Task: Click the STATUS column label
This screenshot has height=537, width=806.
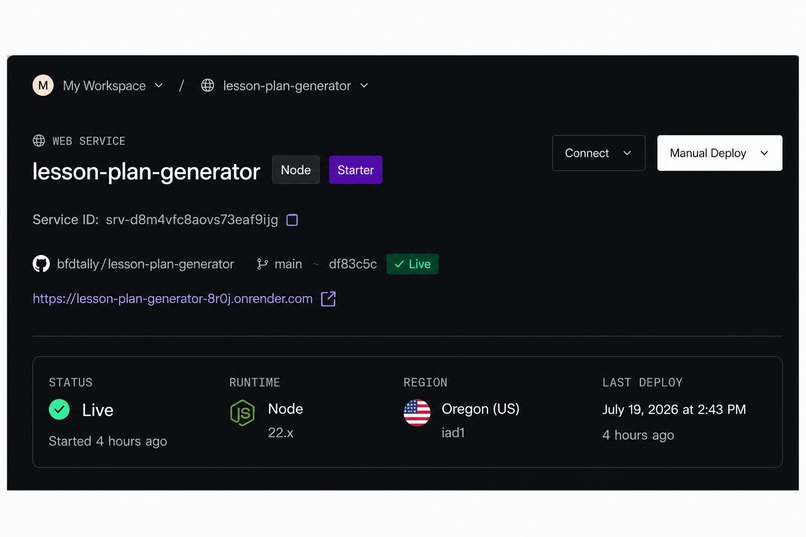Action: [70, 382]
